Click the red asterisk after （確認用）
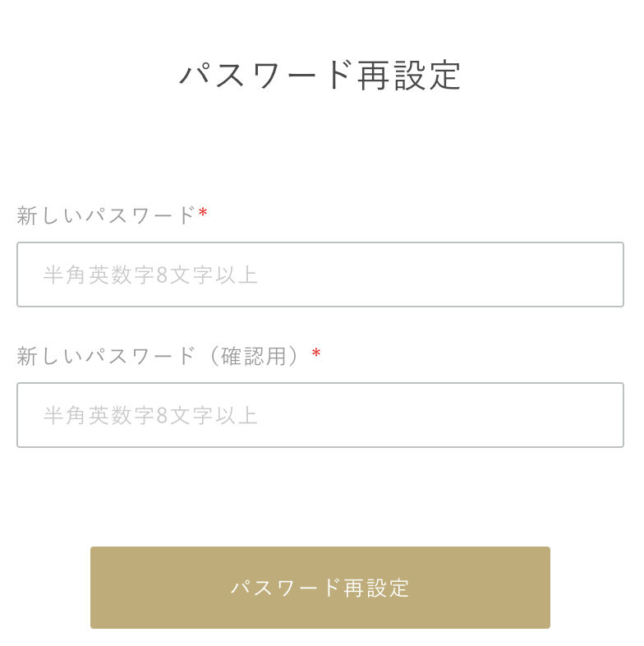This screenshot has width=644, height=646. pos(316,354)
